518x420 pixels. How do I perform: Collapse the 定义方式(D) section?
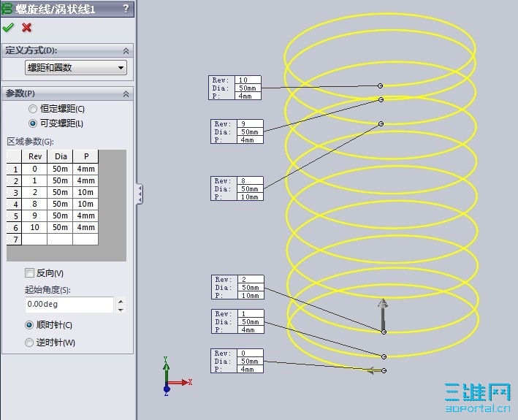click(x=126, y=51)
